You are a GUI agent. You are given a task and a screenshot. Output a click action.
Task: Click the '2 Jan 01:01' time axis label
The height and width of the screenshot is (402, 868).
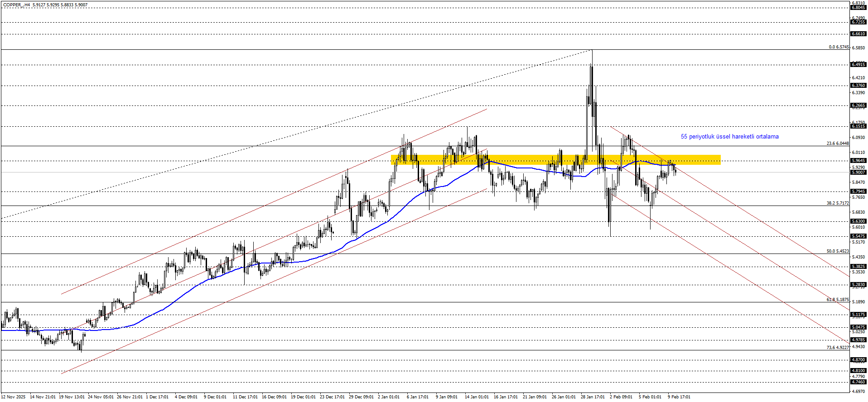click(x=389, y=397)
